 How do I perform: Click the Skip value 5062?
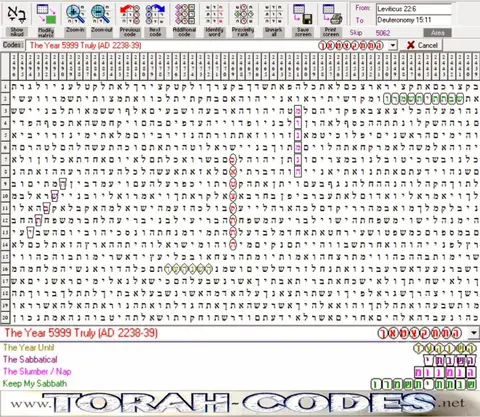[x=383, y=33]
